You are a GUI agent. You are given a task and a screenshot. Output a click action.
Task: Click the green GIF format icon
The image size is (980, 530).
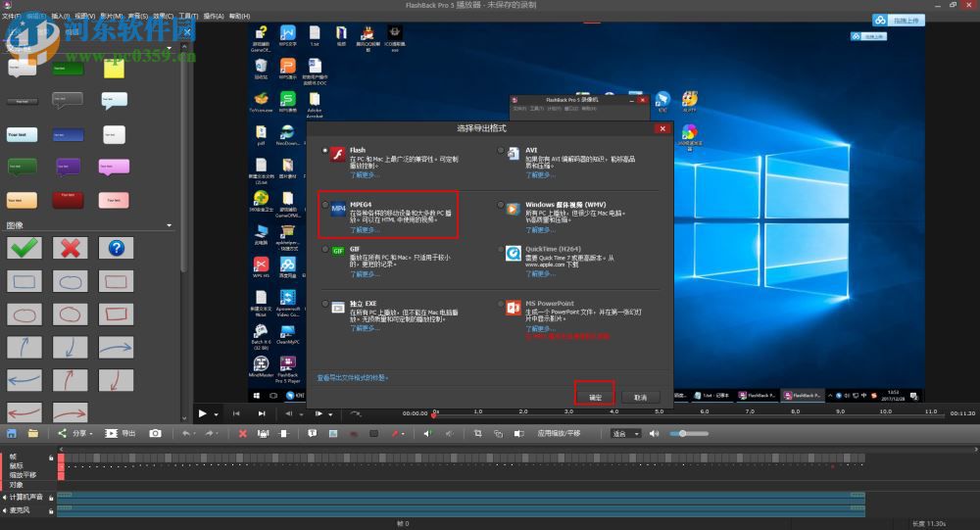(338, 251)
